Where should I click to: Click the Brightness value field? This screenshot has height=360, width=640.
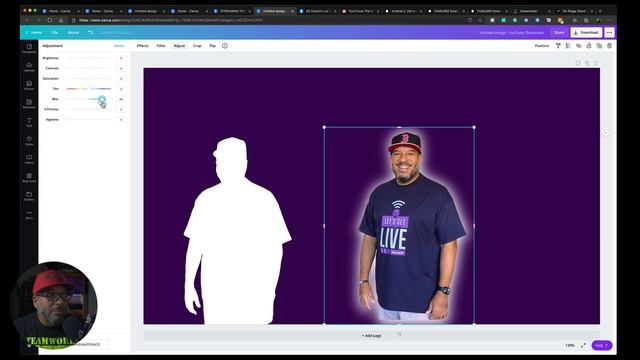121,58
